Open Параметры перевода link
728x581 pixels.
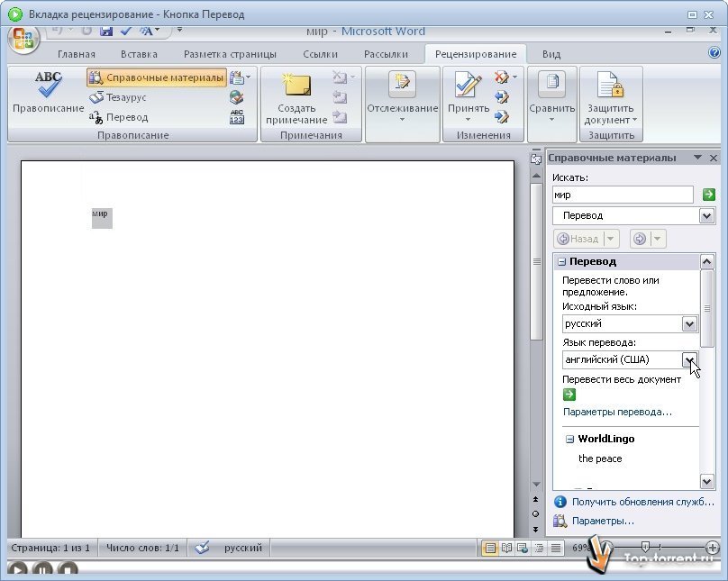[617, 412]
